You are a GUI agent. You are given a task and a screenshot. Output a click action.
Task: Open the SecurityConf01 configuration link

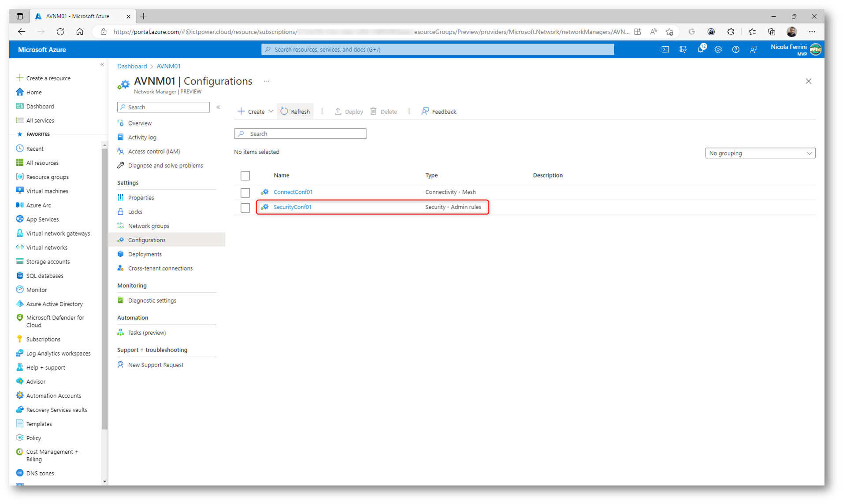[292, 207]
